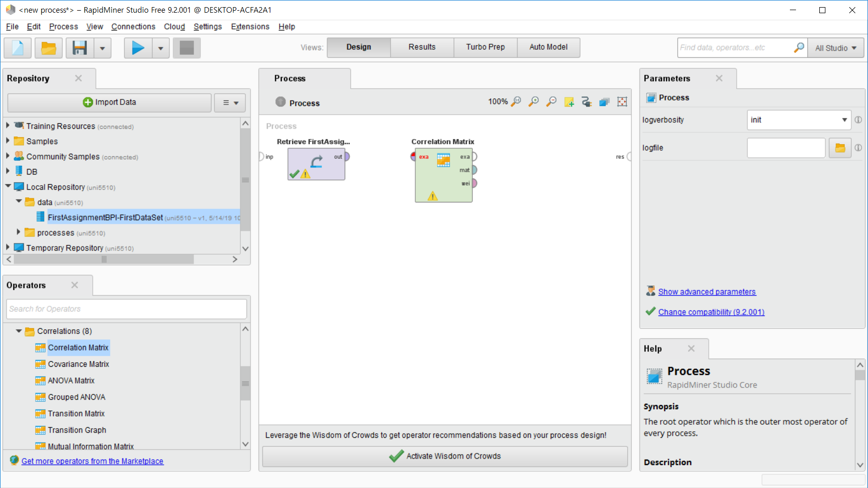
Task: Click the logfile folder browse icon
Action: (840, 148)
